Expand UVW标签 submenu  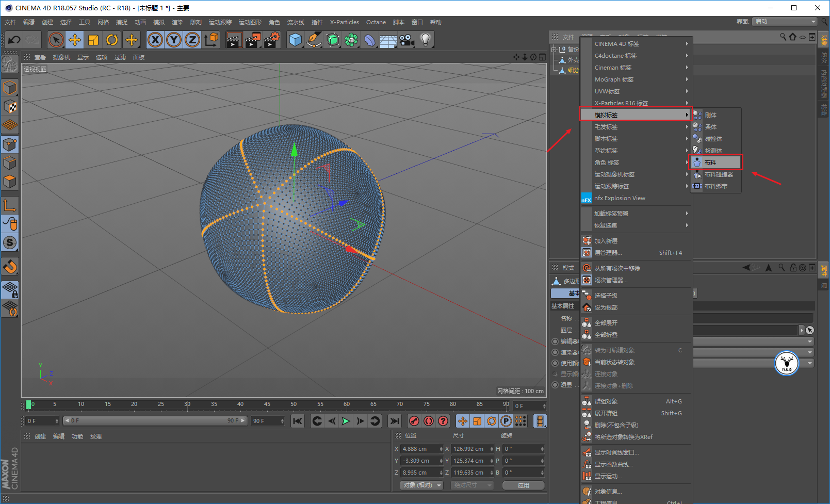pyautogui.click(x=636, y=91)
